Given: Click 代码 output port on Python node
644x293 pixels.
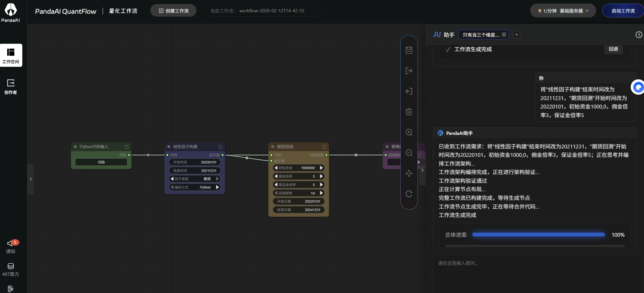Looking at the screenshot, I should click(x=129, y=155).
